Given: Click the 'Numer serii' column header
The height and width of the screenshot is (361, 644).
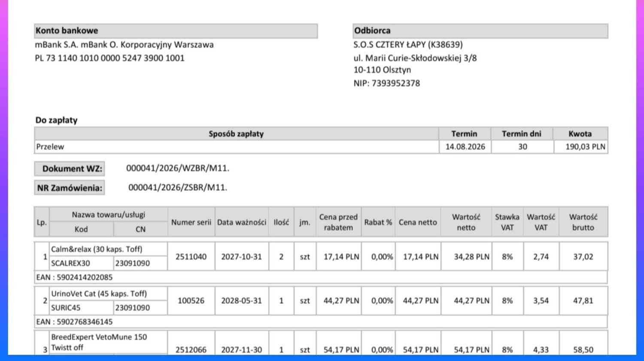Looking at the screenshot, I should [x=191, y=222].
